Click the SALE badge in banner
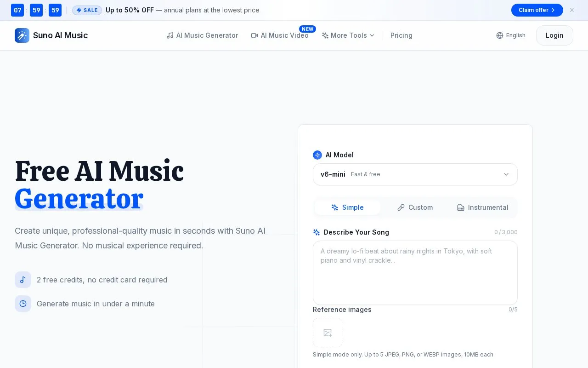Image resolution: width=588 pixels, height=368 pixels. click(x=87, y=10)
